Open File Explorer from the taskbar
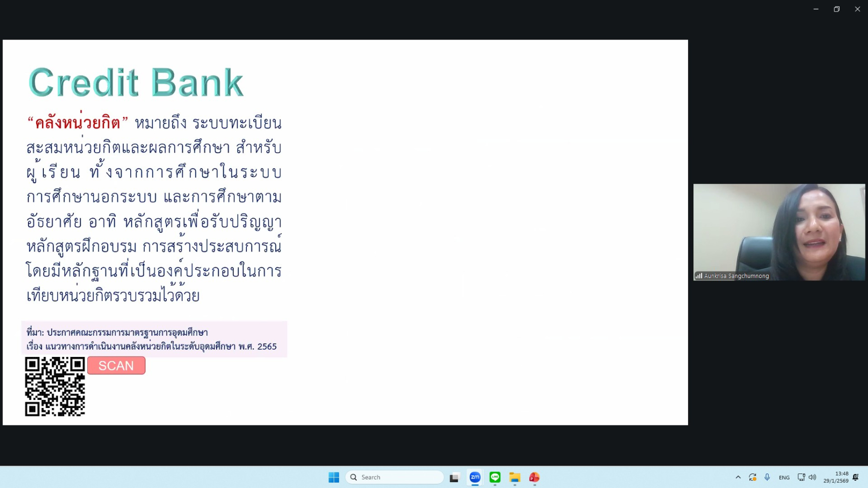The image size is (868, 488). tap(515, 477)
